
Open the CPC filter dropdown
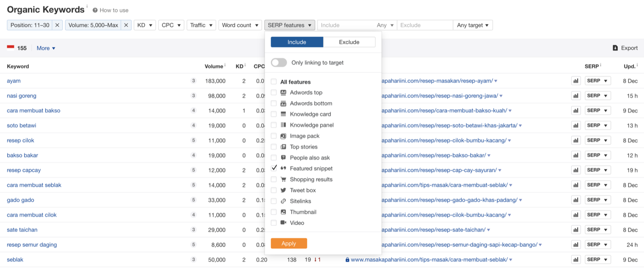point(172,25)
